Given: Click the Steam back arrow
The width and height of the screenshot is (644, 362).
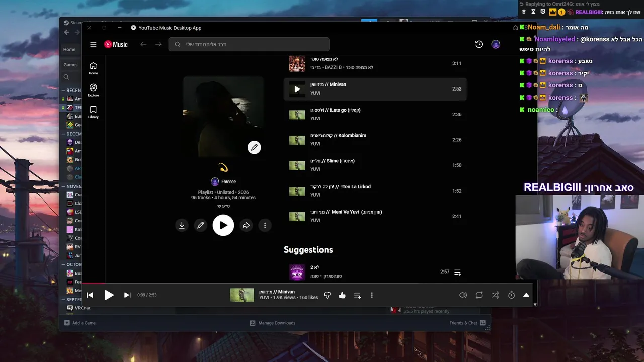Looking at the screenshot, I should [67, 32].
